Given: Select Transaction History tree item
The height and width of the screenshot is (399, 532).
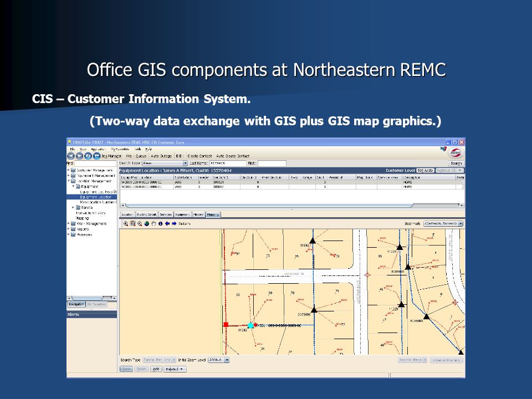Looking at the screenshot, I should pos(90,213).
